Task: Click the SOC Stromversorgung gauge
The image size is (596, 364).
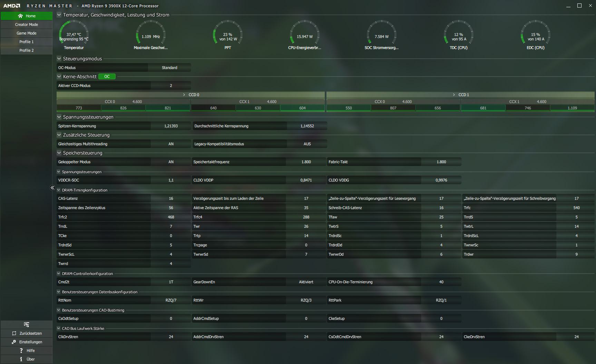Action: click(382, 35)
